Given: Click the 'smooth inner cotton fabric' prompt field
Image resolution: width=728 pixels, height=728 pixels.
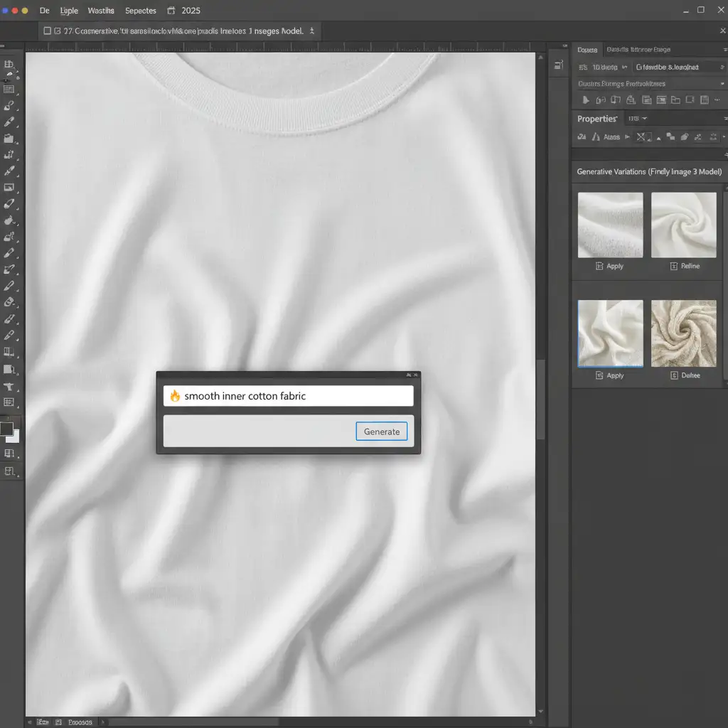Looking at the screenshot, I should point(288,396).
